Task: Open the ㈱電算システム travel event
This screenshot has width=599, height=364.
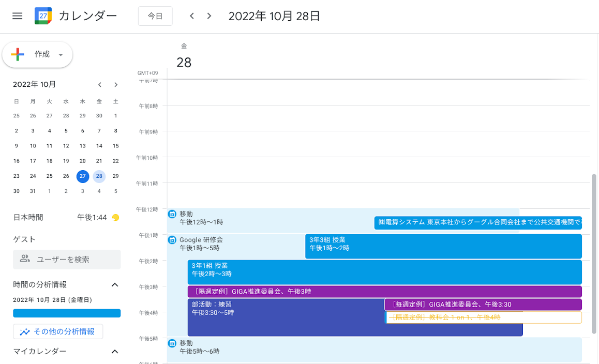Action: click(x=478, y=222)
